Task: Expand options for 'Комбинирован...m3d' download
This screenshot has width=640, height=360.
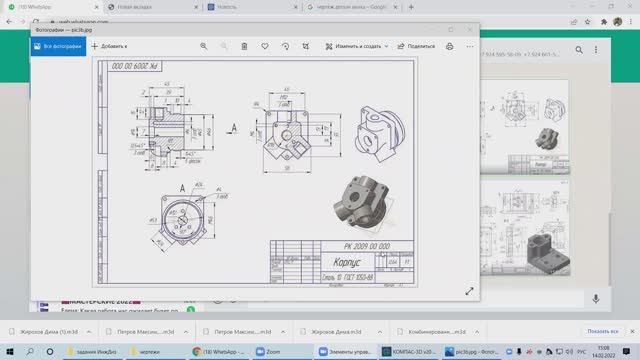Action: [x=477, y=332]
